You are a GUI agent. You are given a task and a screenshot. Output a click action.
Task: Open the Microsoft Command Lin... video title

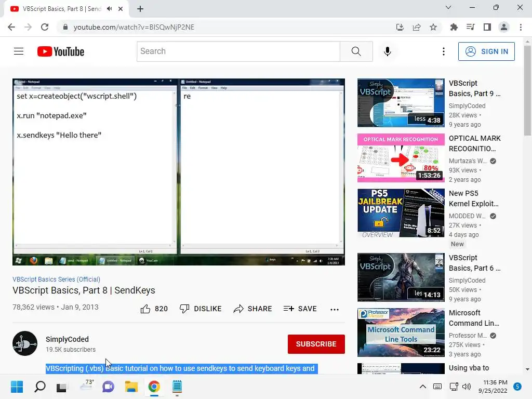coord(474,318)
